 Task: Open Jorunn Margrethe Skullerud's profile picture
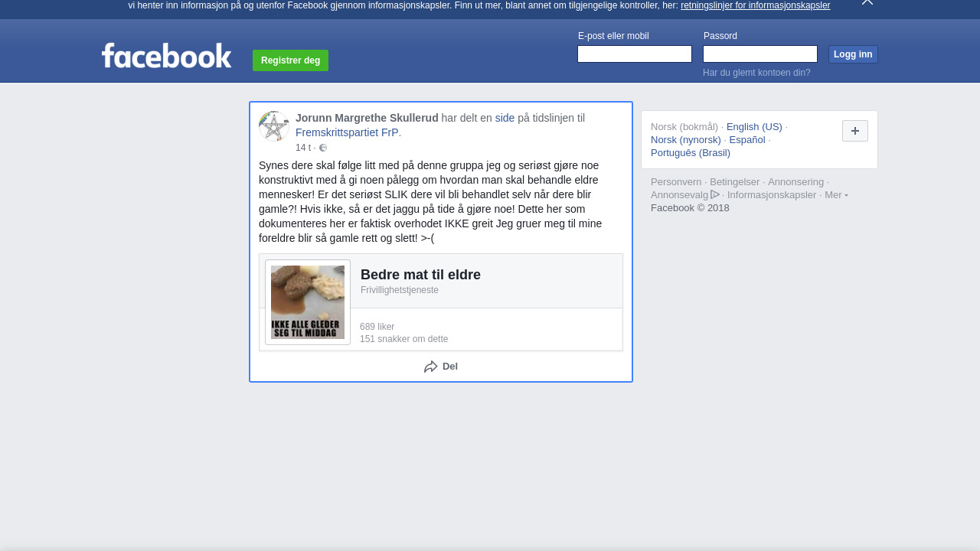point(274,126)
